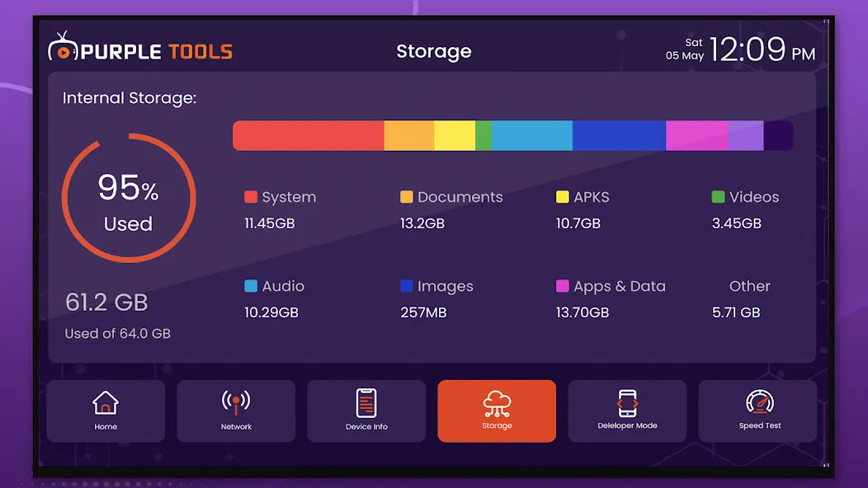Screen dimensions: 868x488
Task: Click the red segment of storage bar
Action: click(309, 135)
